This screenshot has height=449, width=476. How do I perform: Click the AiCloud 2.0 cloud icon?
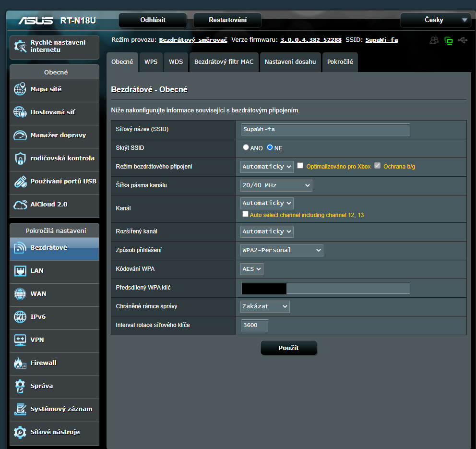click(20, 205)
